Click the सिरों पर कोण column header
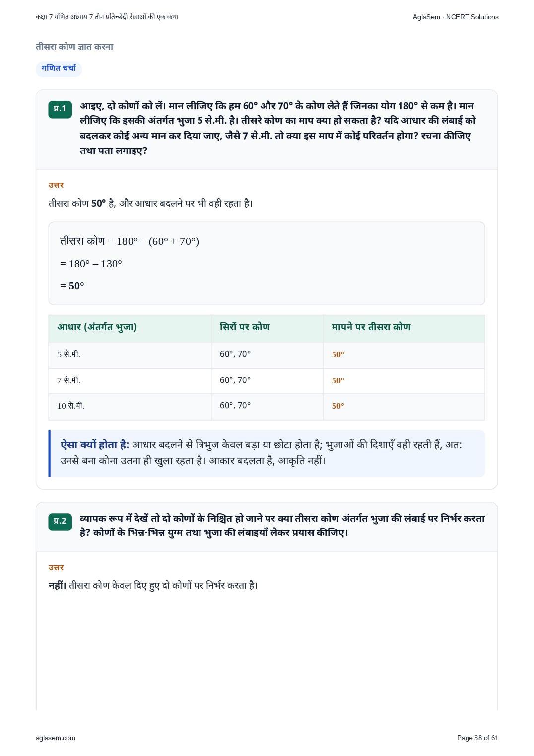 point(245,327)
